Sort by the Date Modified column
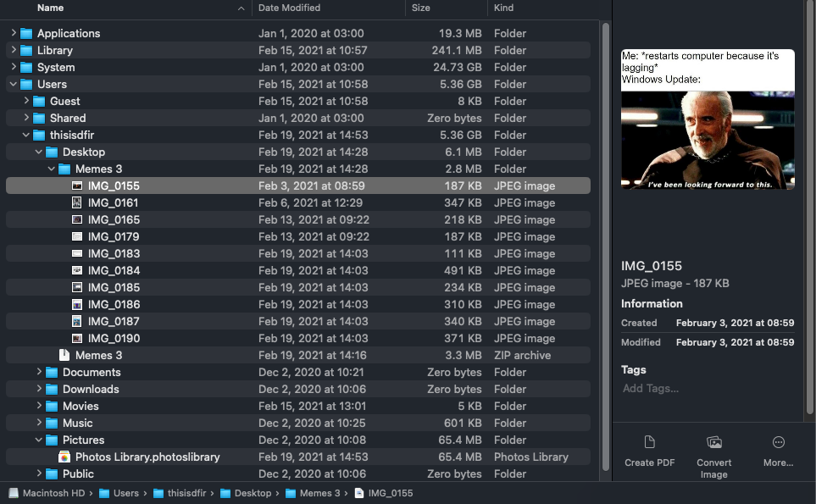Image resolution: width=816 pixels, height=504 pixels. tap(288, 8)
